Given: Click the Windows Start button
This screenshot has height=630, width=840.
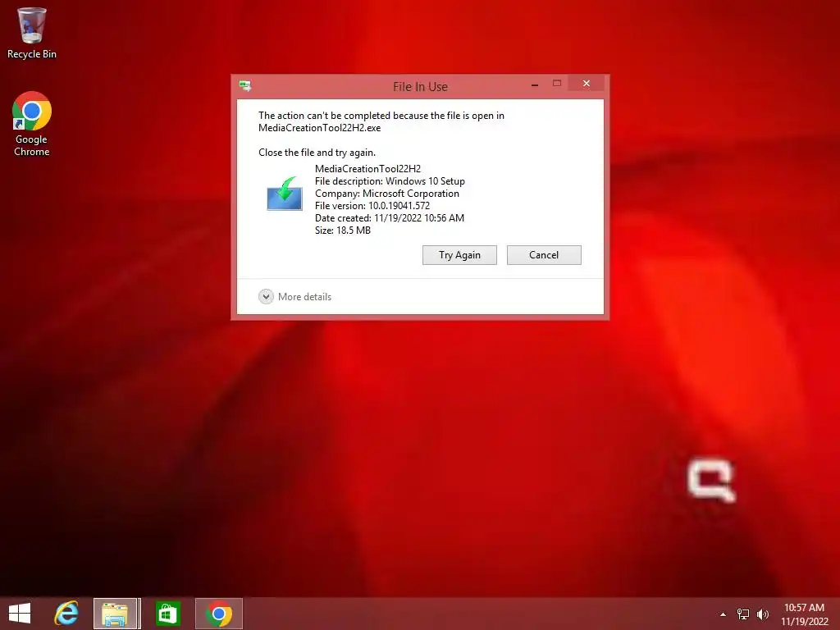Looking at the screenshot, I should [20, 614].
